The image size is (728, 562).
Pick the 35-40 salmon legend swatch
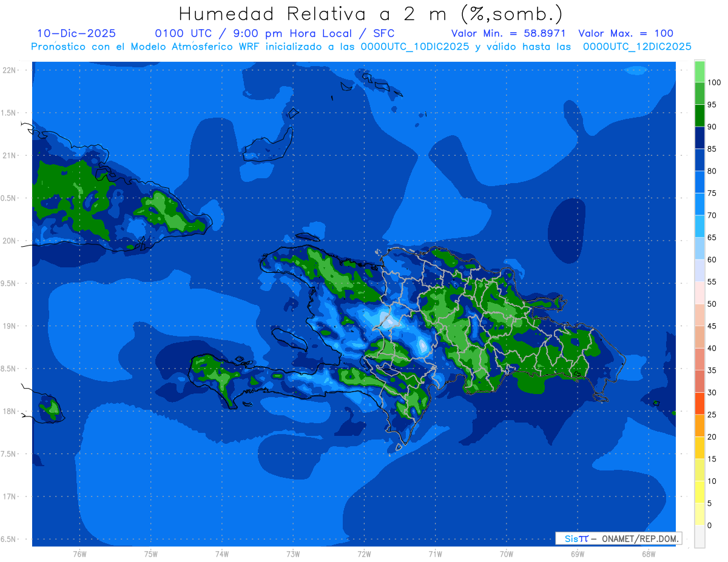point(699,359)
